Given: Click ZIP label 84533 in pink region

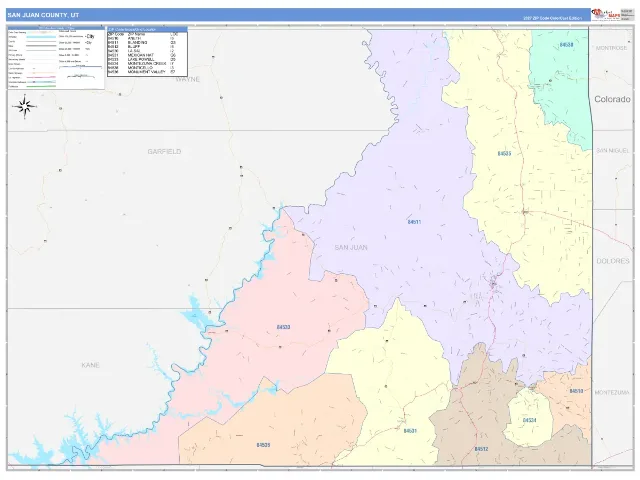Looking at the screenshot, I should click(x=283, y=327).
